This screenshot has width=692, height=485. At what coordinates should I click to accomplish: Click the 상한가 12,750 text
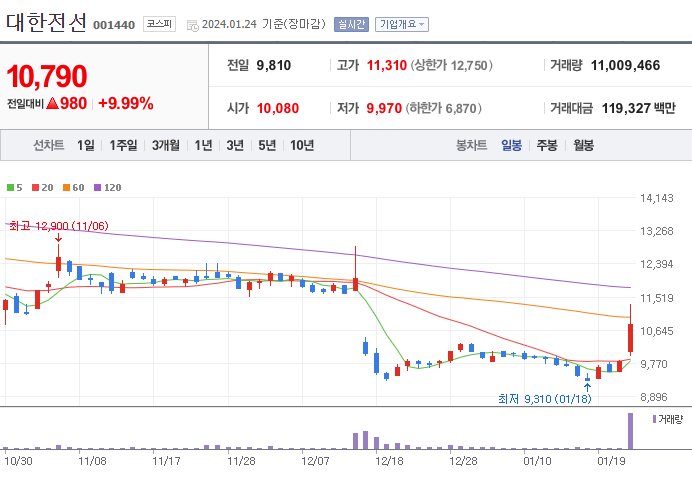[451, 65]
